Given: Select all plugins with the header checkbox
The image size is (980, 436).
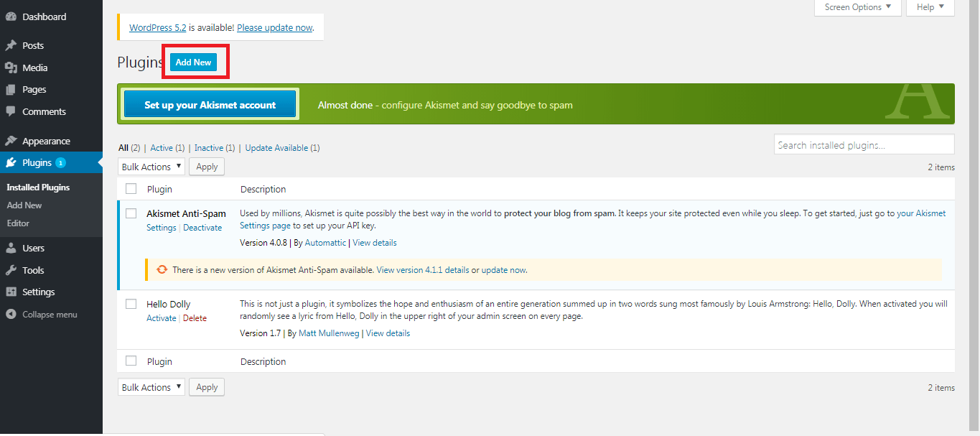Looking at the screenshot, I should coord(131,188).
